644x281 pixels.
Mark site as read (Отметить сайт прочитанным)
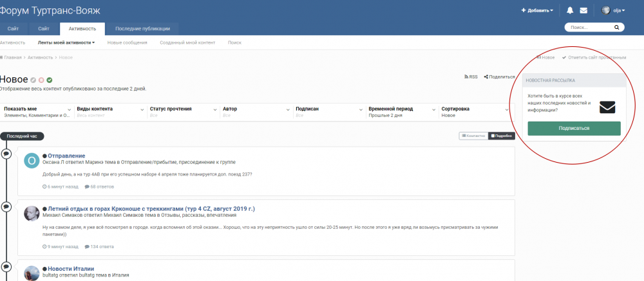(x=594, y=57)
